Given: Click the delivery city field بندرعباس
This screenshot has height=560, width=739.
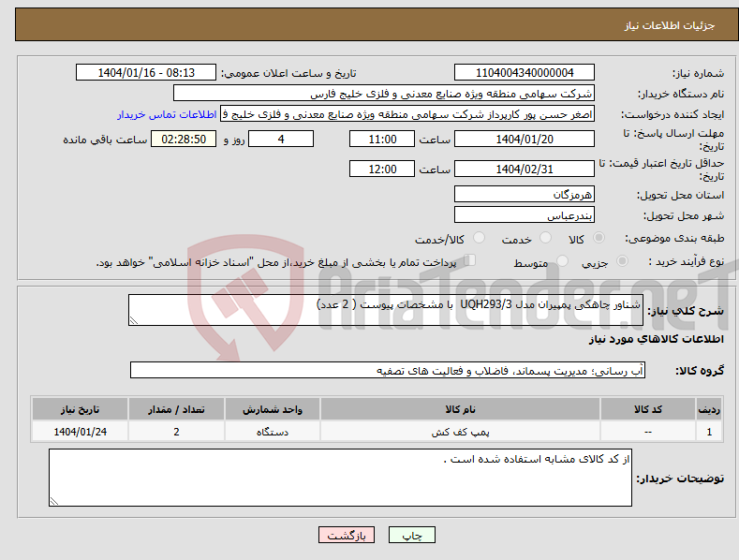Looking at the screenshot, I should point(525,215).
